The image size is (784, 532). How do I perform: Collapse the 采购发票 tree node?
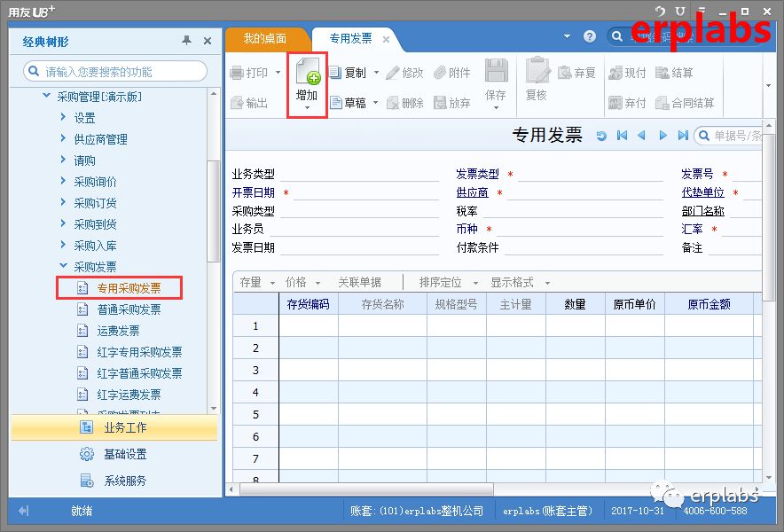tap(63, 265)
